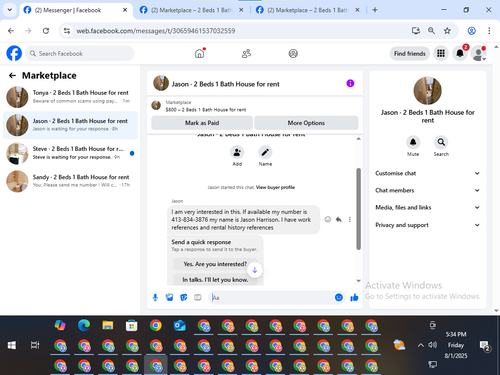Open File Explorer from taskbar

click(108, 325)
